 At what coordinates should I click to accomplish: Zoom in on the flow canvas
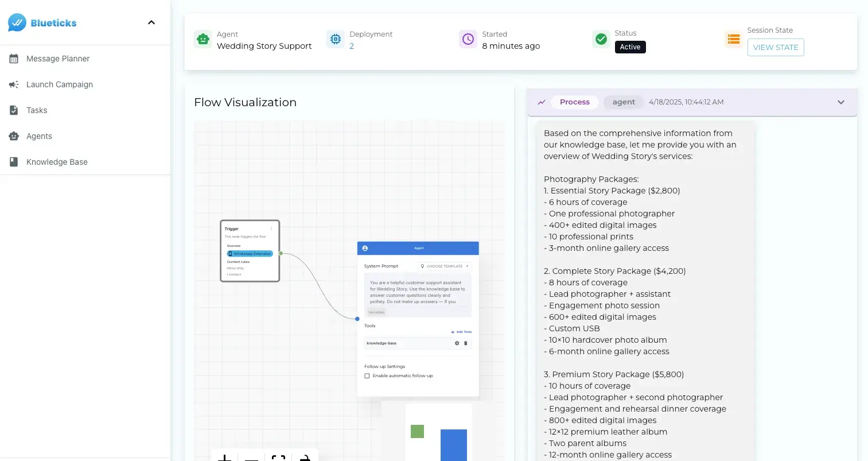tap(225, 457)
